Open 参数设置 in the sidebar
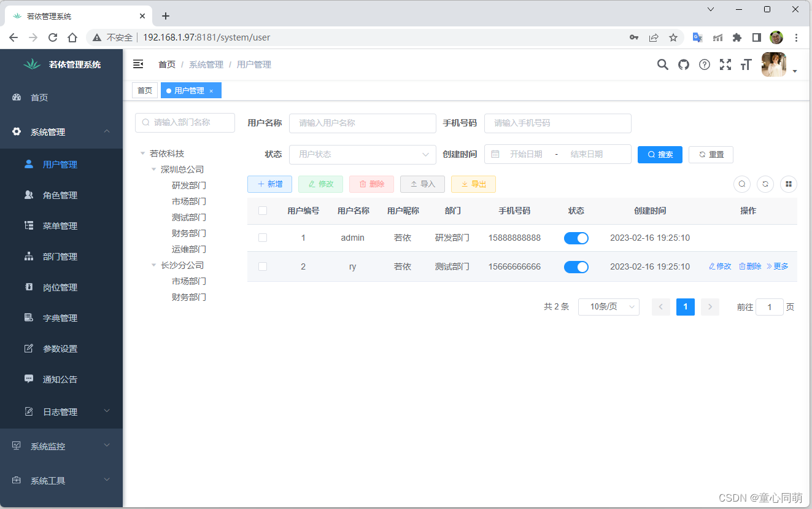The width and height of the screenshot is (812, 509). [x=61, y=349]
